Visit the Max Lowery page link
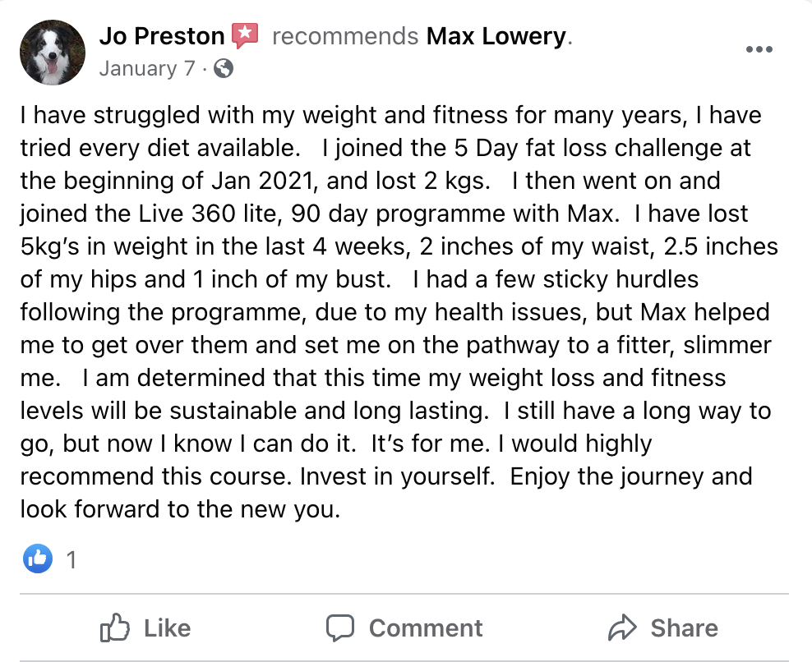 (496, 36)
